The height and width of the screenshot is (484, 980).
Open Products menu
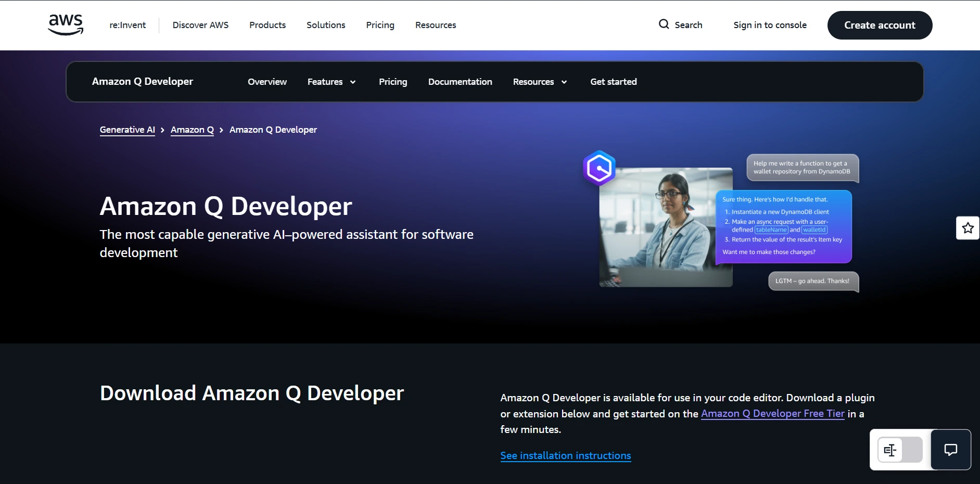tap(268, 25)
